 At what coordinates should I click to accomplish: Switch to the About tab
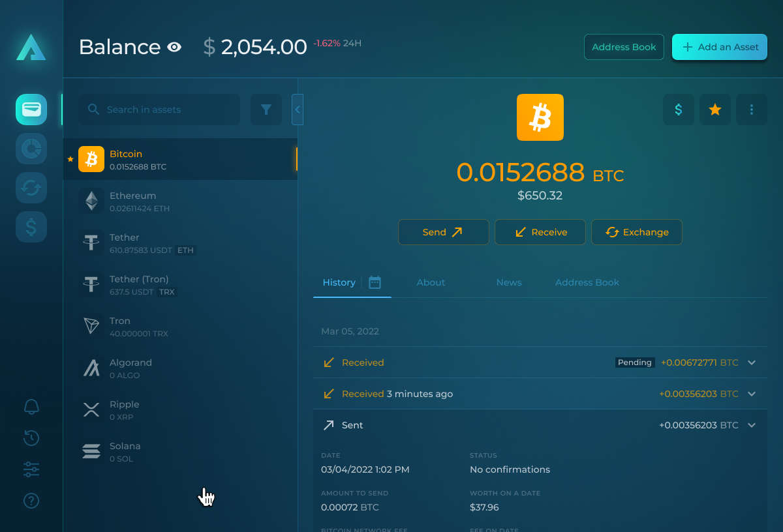coord(431,282)
